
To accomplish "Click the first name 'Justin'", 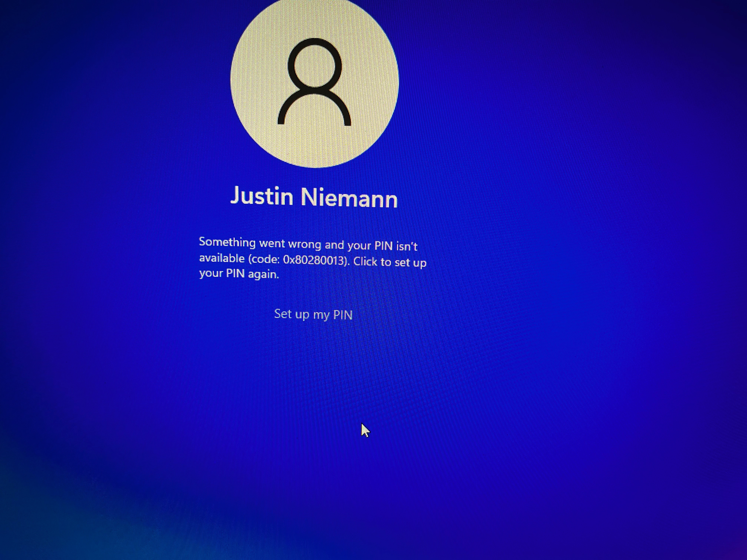I will coord(262,195).
